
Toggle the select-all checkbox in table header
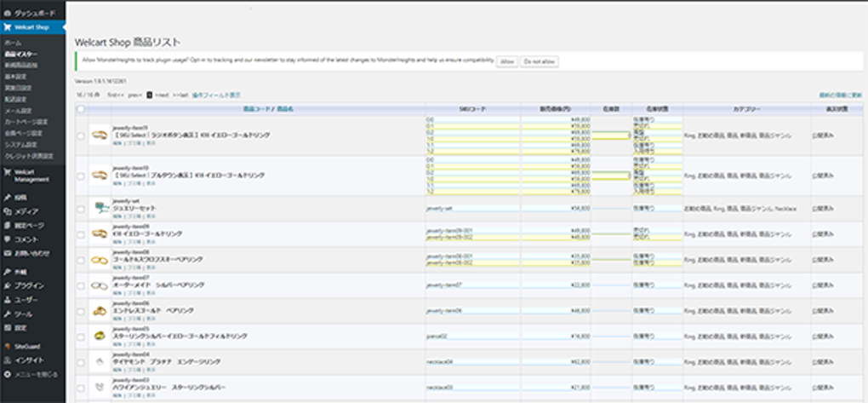(81, 109)
